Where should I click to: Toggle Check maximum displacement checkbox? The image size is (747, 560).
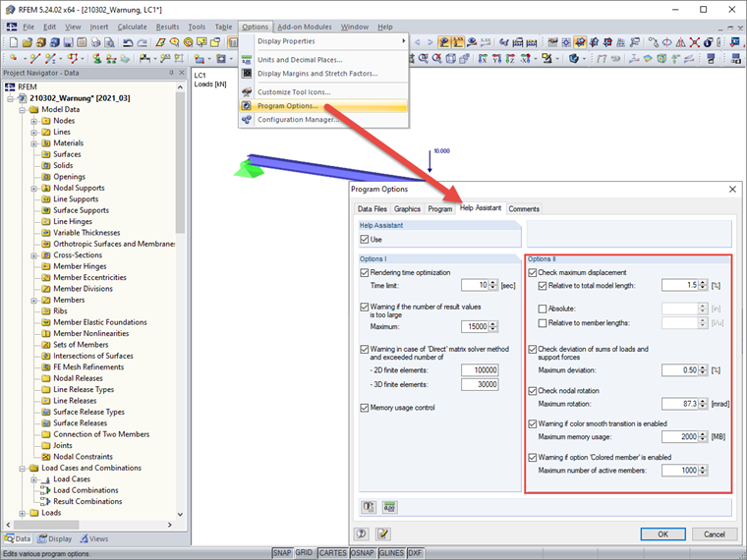[533, 272]
